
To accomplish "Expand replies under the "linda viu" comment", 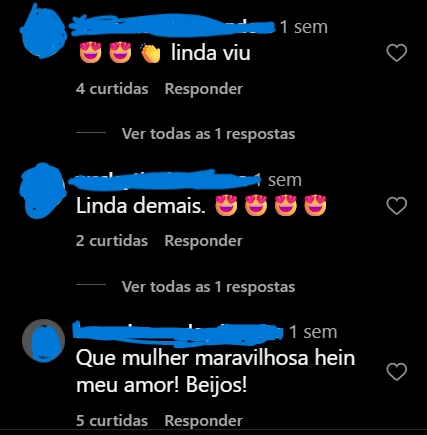I will coord(209,134).
